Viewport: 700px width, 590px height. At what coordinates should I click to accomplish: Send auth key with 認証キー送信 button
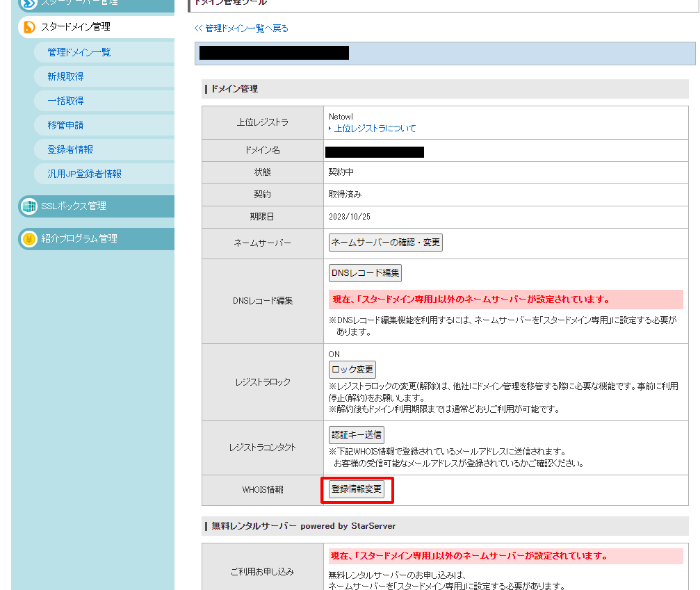(x=356, y=435)
